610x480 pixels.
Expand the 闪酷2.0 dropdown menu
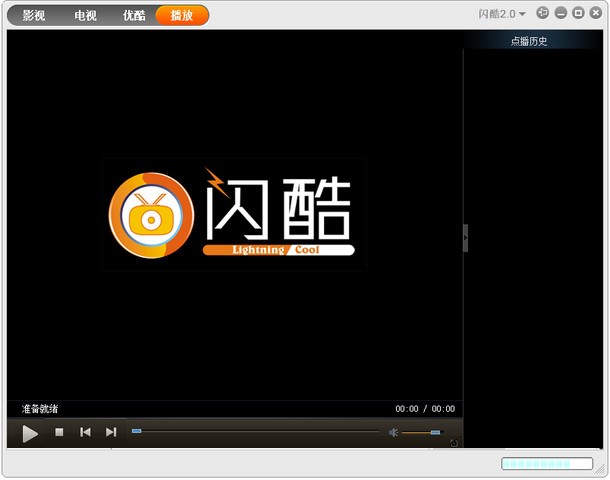tap(502, 14)
